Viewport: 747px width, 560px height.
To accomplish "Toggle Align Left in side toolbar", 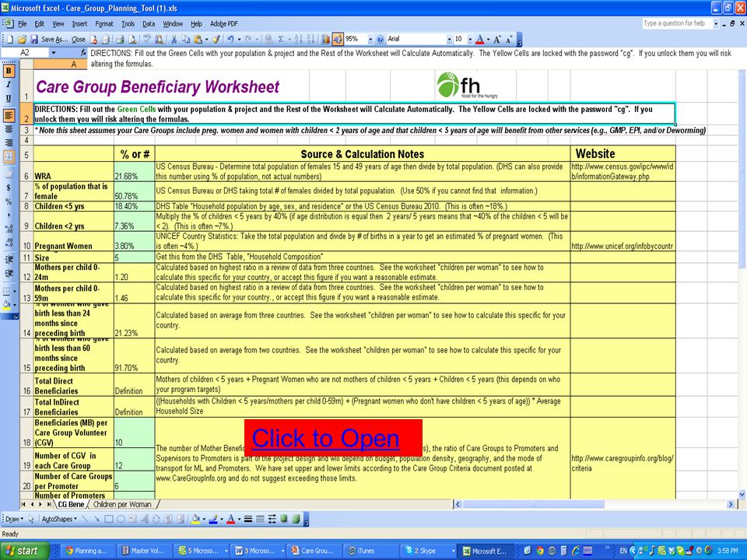I will tap(8, 115).
